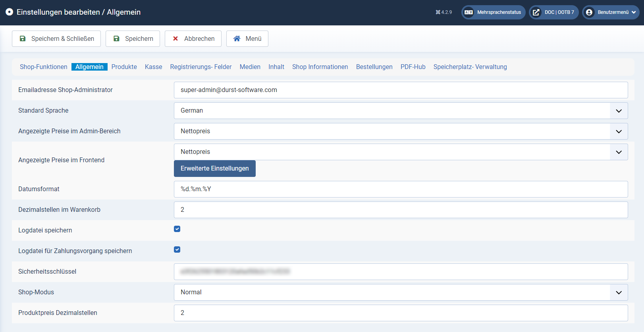Expand the Benutzermenü chevron arrow
The width and height of the screenshot is (644, 332).
(x=634, y=12)
